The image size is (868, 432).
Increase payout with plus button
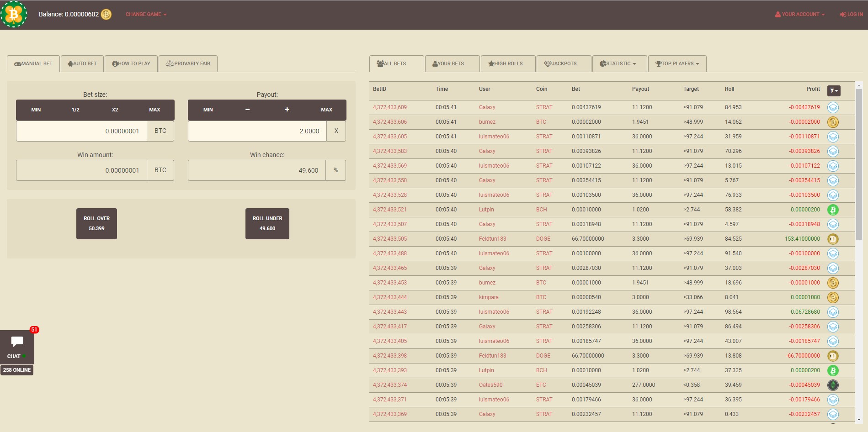(287, 110)
